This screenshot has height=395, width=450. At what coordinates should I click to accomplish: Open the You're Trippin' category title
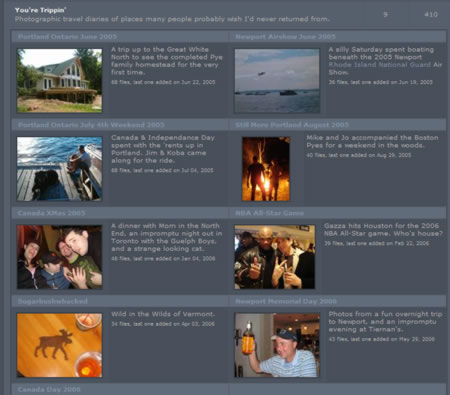(x=40, y=10)
